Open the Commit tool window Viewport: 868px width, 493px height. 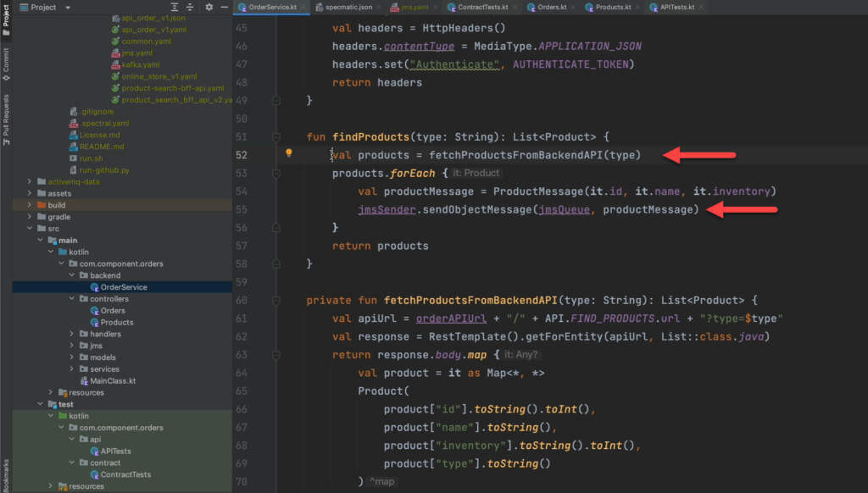pyautogui.click(x=6, y=59)
